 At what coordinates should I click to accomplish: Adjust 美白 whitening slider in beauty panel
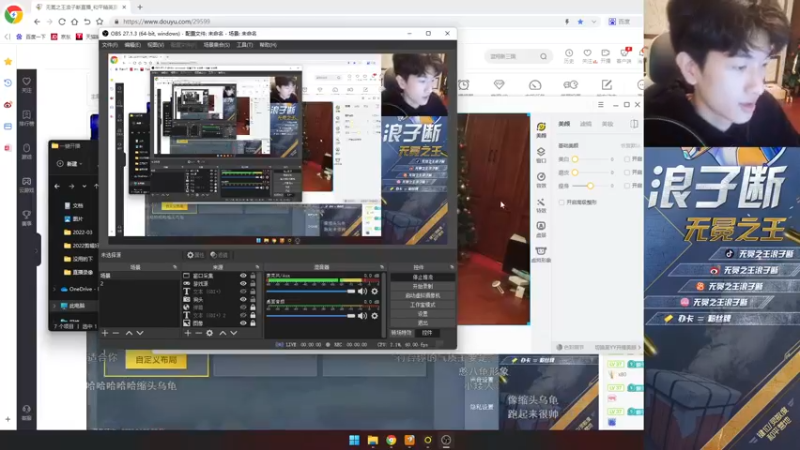pos(592,159)
